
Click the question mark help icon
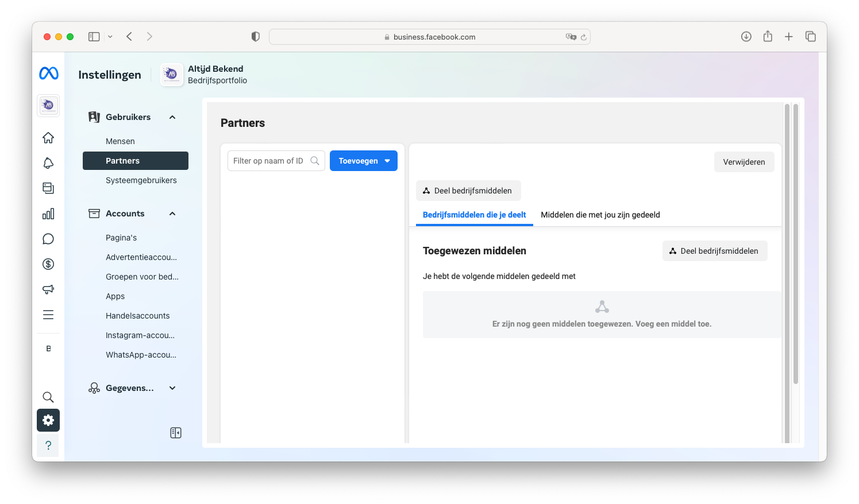click(x=48, y=445)
